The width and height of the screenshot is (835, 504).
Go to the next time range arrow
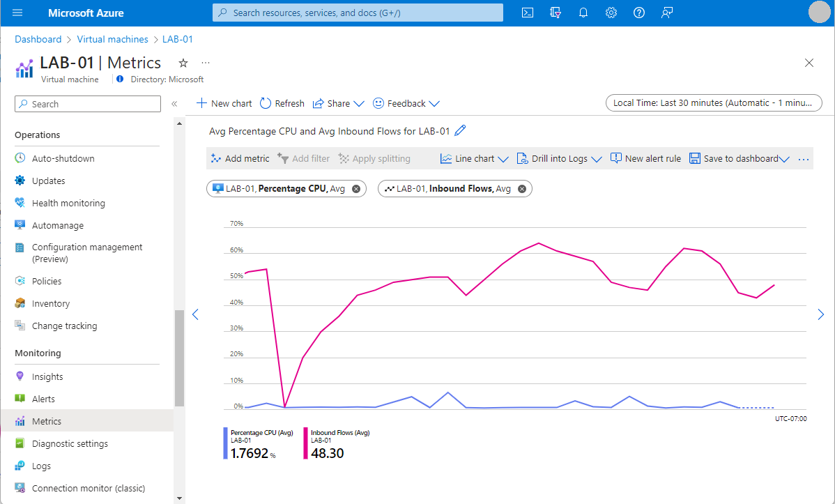pos(820,314)
